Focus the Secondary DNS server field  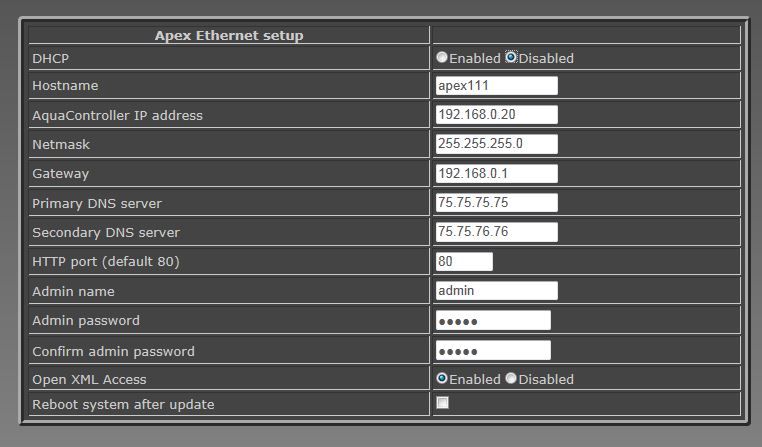[x=497, y=232]
